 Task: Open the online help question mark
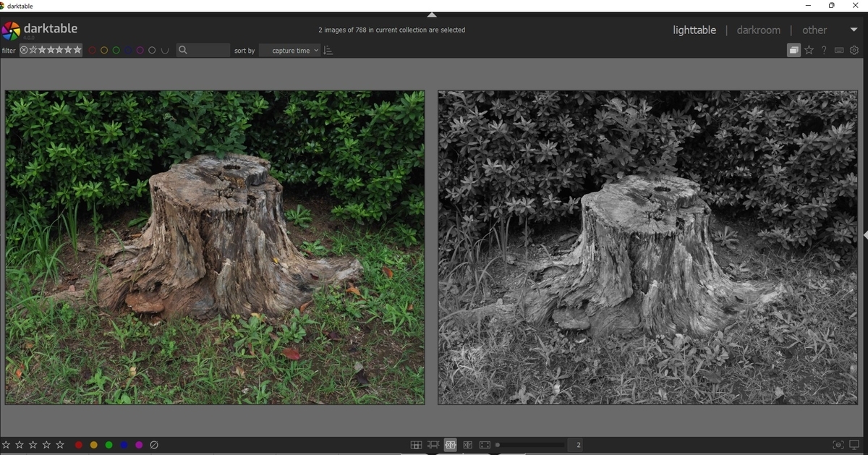click(824, 51)
